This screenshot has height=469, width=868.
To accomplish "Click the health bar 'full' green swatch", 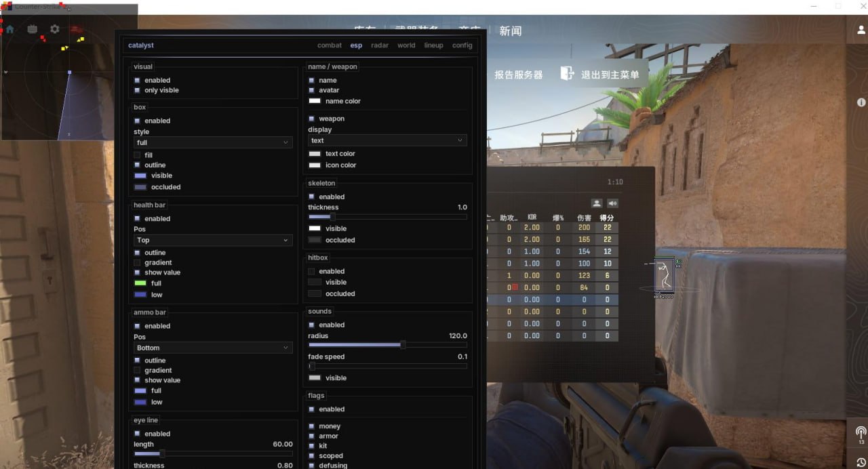I will point(140,283).
